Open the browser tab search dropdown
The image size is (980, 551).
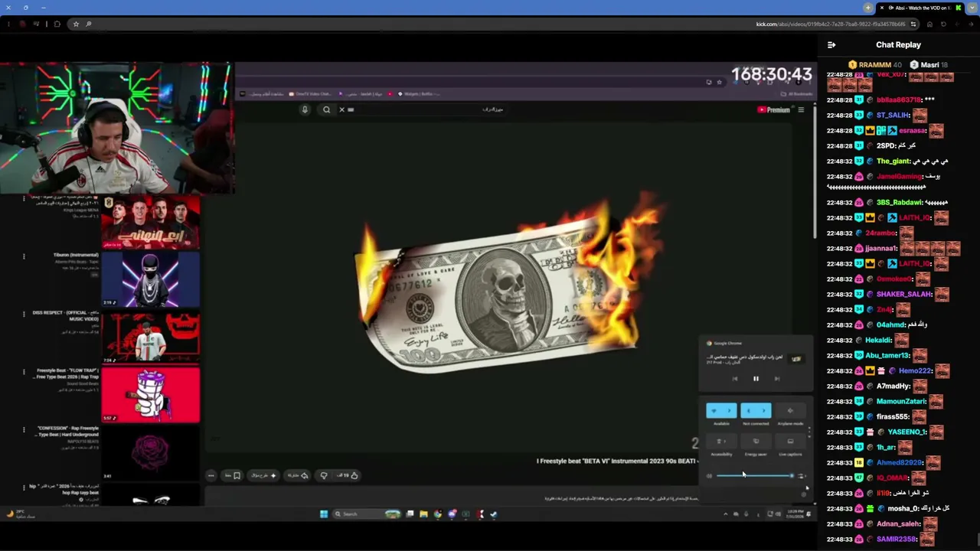tap(972, 8)
